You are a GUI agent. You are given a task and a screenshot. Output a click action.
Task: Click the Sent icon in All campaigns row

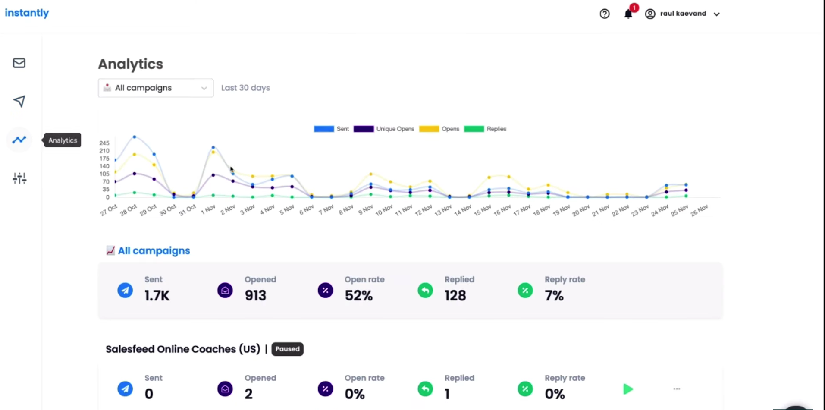(125, 290)
